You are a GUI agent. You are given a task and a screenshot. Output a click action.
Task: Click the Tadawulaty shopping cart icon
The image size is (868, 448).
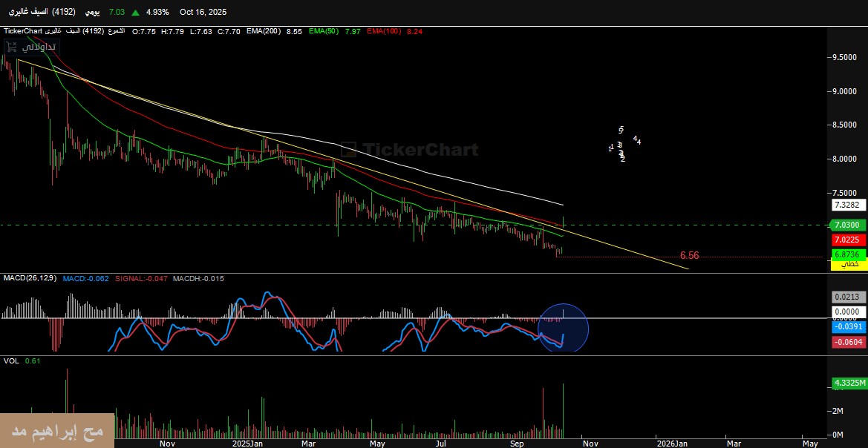click(x=11, y=47)
